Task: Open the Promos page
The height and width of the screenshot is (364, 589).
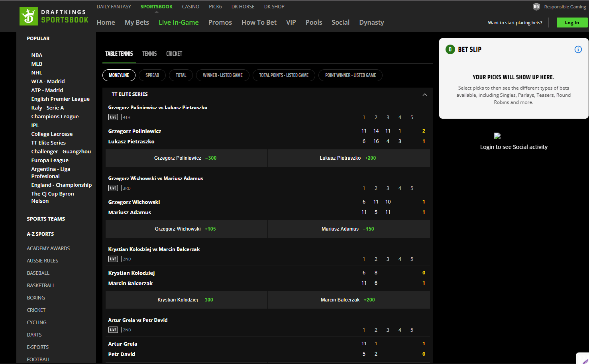Action: (x=220, y=22)
